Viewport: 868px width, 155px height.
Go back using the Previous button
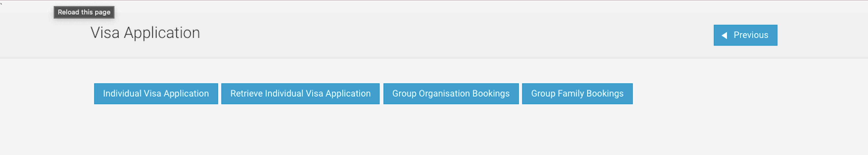click(745, 35)
